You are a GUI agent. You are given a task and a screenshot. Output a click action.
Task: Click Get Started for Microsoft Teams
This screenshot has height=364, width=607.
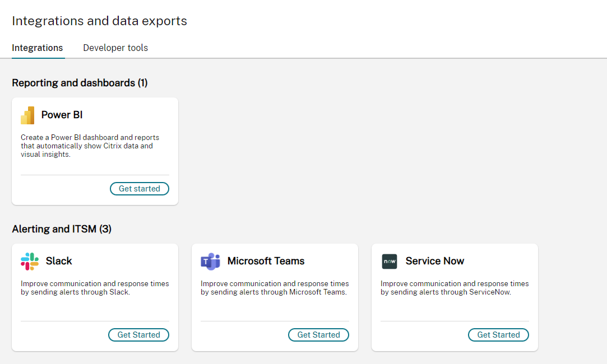click(x=318, y=334)
